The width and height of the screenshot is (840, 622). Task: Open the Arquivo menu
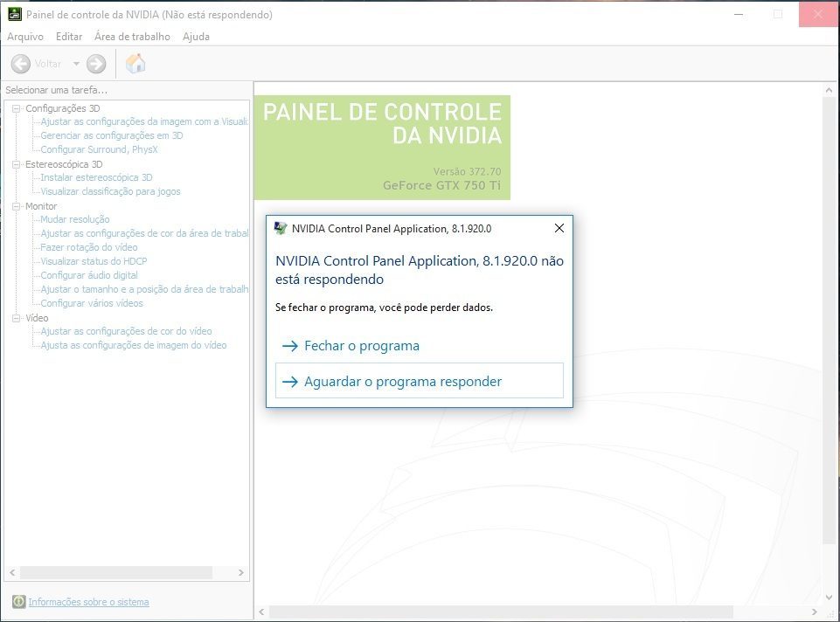25,37
